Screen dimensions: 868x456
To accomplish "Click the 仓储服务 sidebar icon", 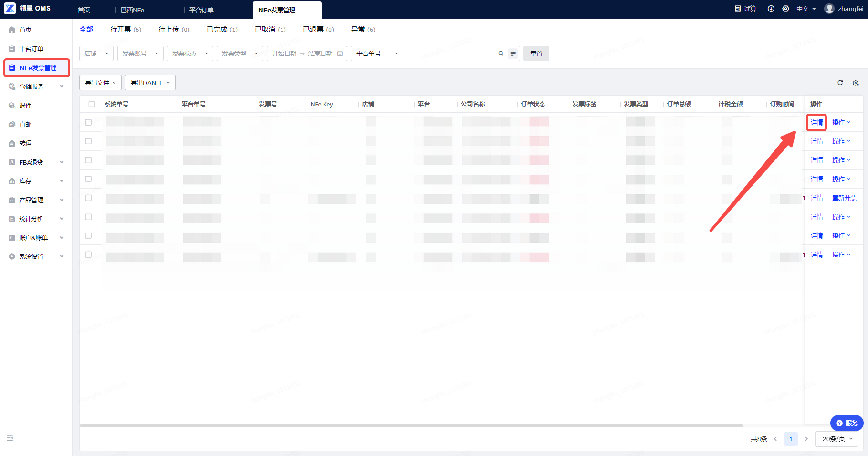I will click(x=12, y=86).
